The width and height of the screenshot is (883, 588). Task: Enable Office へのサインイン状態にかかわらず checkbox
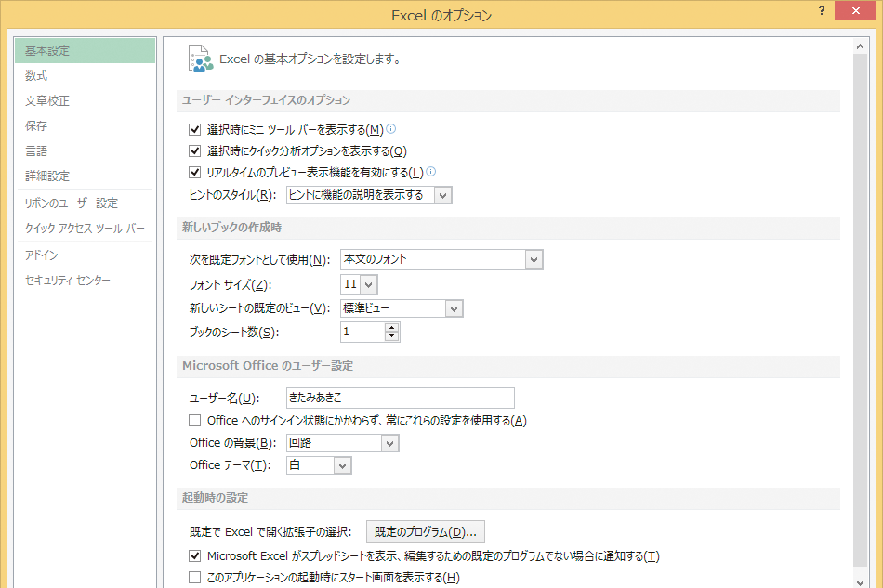click(x=195, y=420)
